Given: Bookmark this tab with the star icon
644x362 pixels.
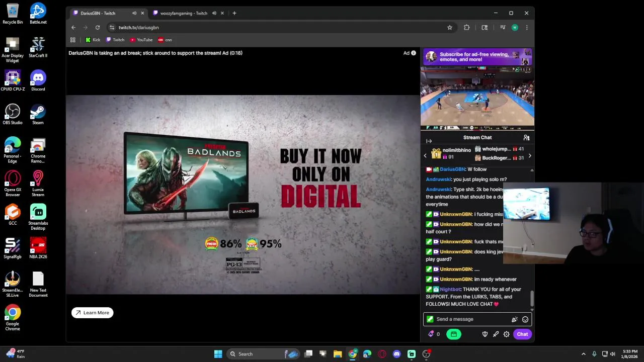Looking at the screenshot, I should coord(450,28).
